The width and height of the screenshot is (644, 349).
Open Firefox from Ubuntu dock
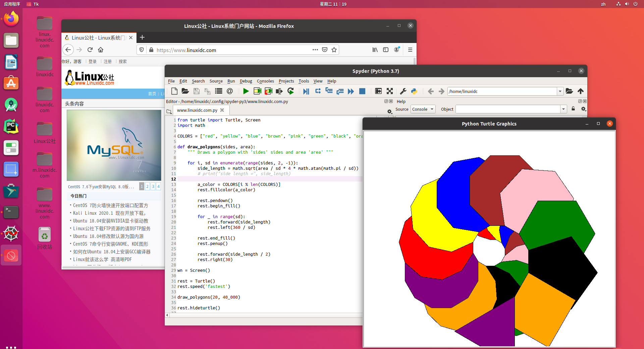pos(11,18)
